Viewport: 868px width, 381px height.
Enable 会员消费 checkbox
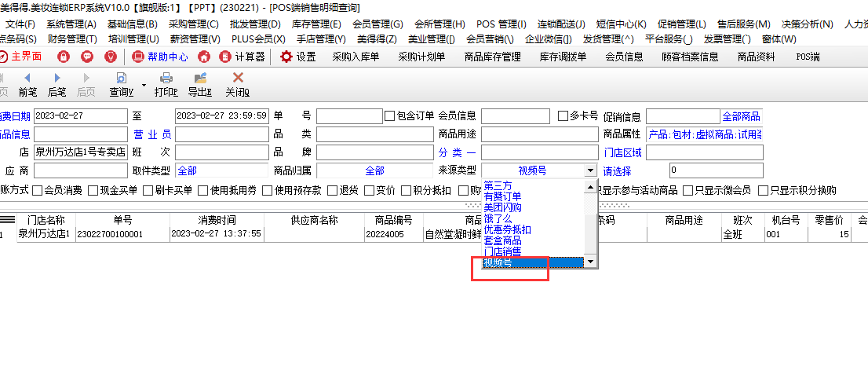(37, 190)
